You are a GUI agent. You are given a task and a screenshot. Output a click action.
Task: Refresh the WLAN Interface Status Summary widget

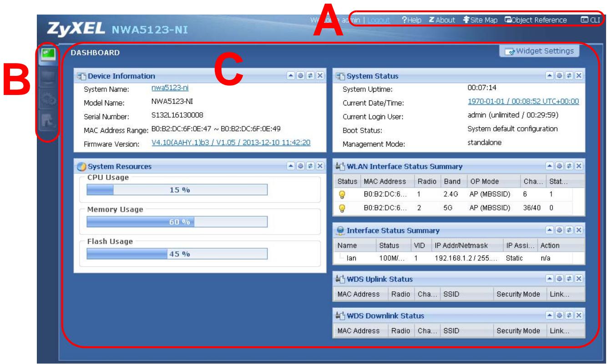point(570,166)
